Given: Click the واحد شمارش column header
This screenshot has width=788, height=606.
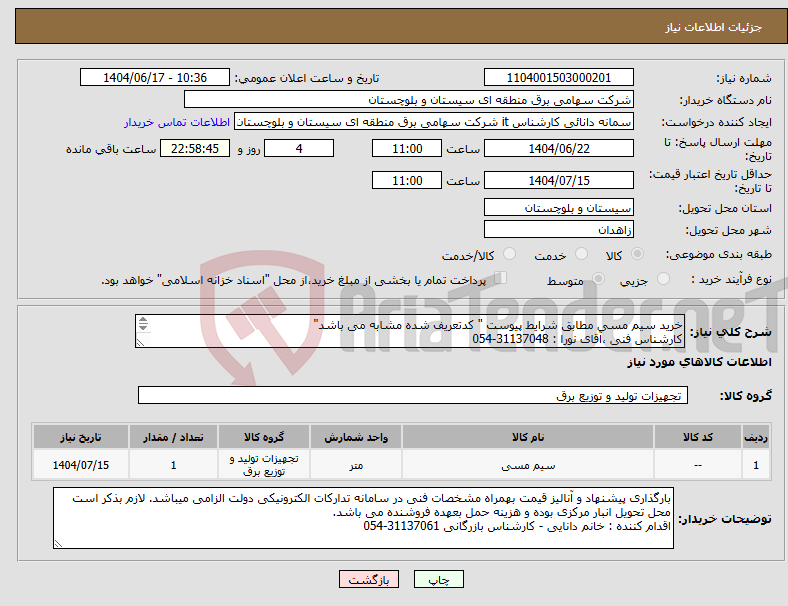Looking at the screenshot, I should click(356, 437).
